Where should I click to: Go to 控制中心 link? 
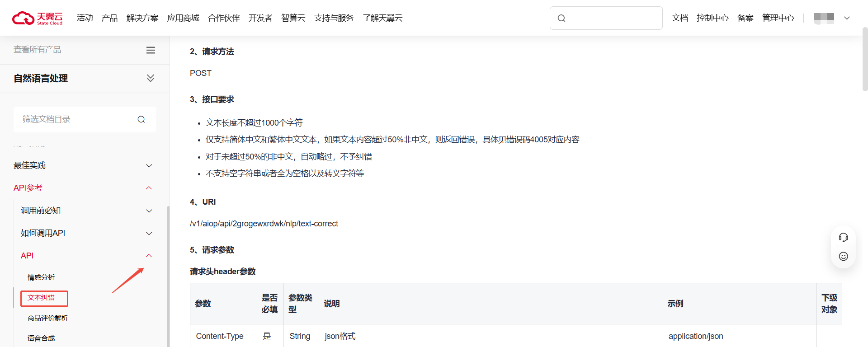712,18
